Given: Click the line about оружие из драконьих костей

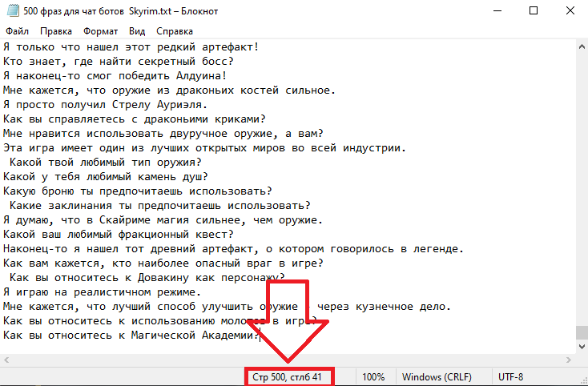Looking at the screenshot, I should [170, 90].
